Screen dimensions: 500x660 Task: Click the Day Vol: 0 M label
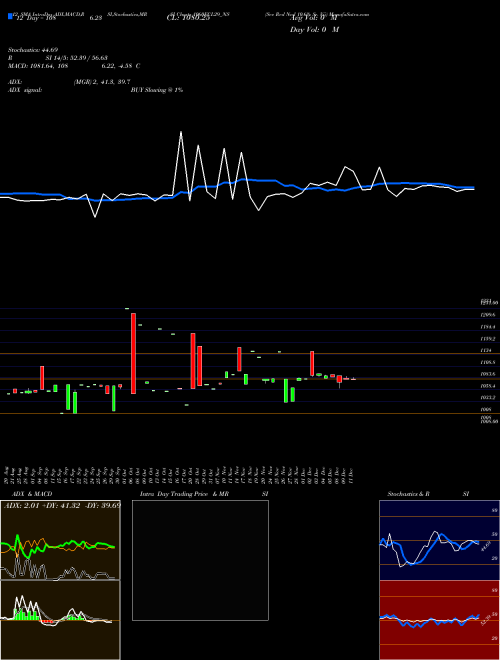tap(314, 30)
